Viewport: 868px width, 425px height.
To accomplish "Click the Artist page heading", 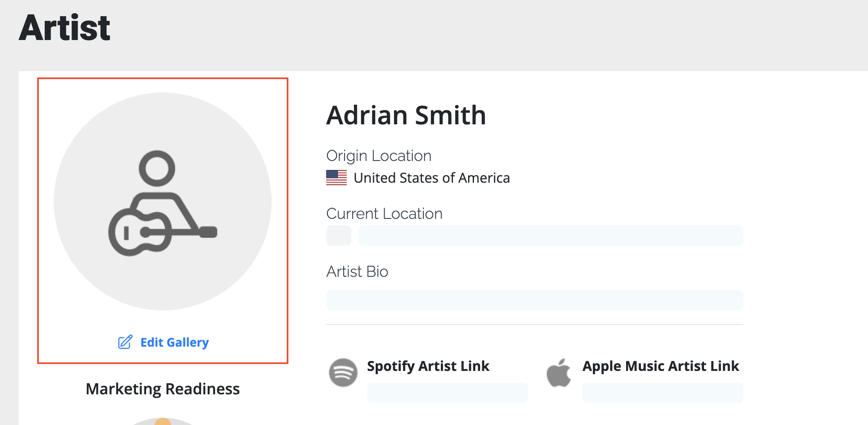I will coord(65,28).
